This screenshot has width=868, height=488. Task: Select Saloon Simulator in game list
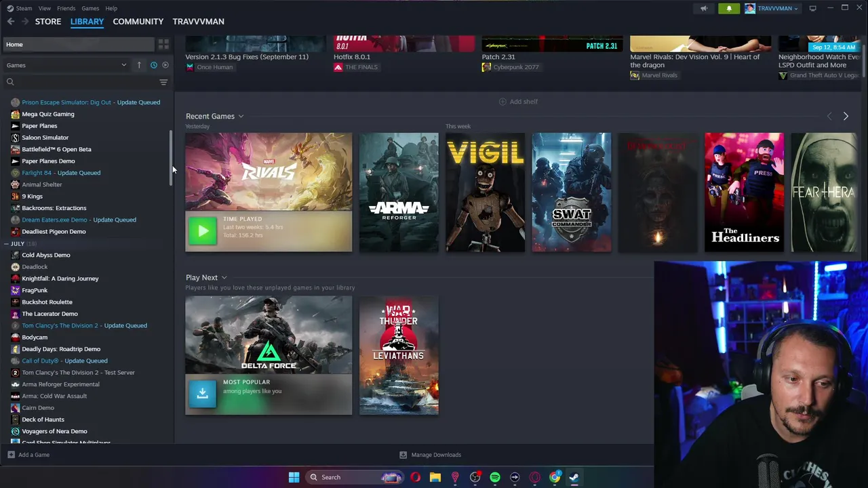[45, 138]
